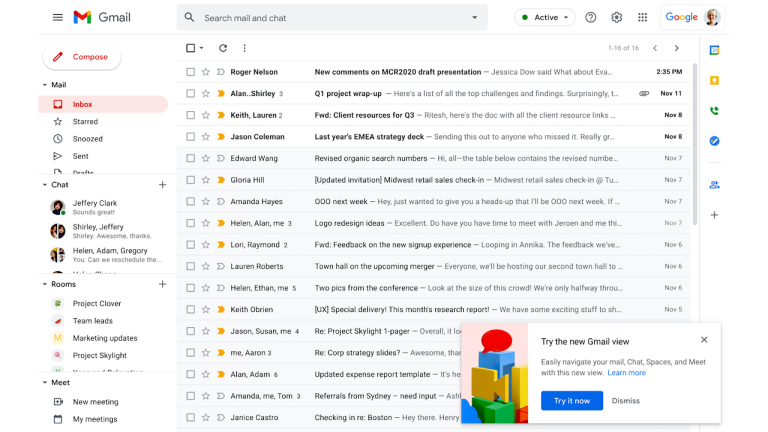Open the select-all dropdown arrow
The width and height of the screenshot is (768, 432).
[201, 48]
